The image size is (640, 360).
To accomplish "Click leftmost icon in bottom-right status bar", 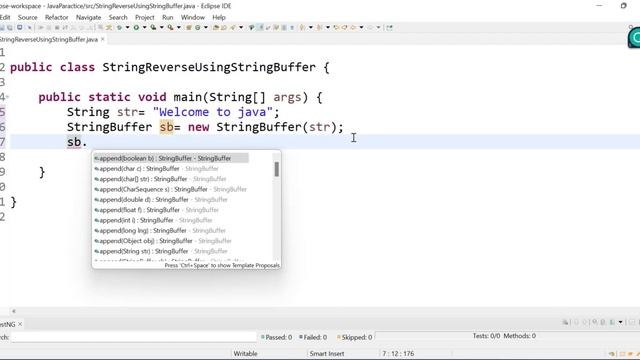I will [611, 354].
